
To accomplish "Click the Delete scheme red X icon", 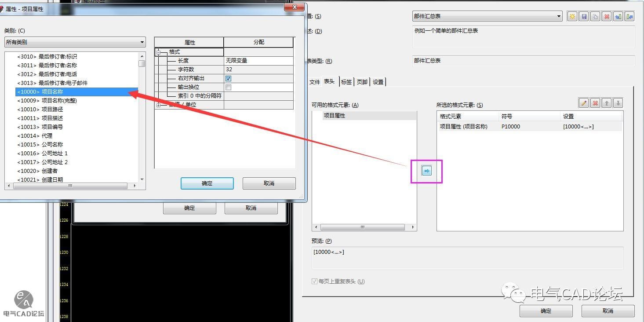I will coord(607,17).
